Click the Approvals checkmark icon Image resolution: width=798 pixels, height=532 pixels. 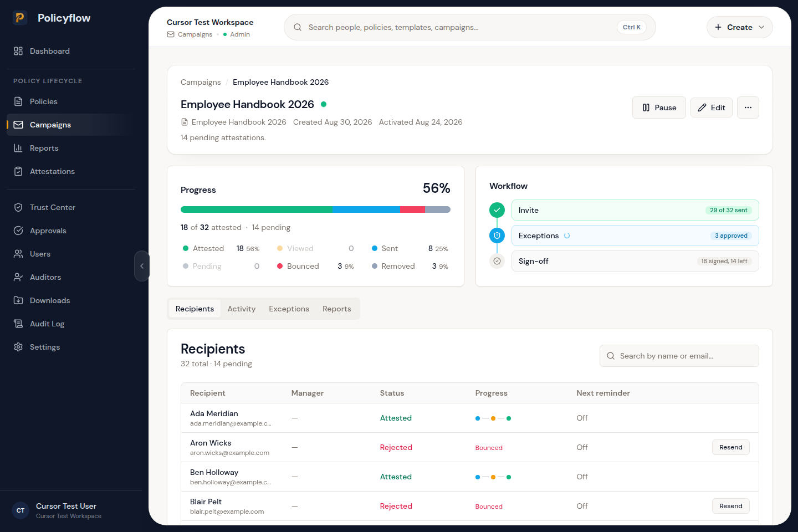18,231
